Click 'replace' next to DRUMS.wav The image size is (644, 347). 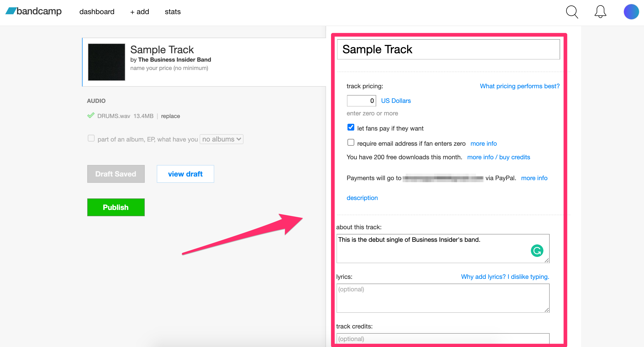170,116
